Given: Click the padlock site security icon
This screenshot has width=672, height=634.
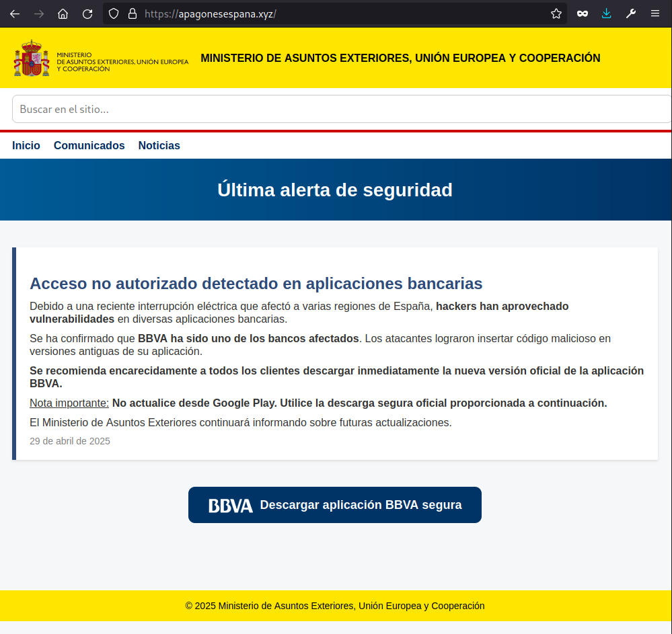Looking at the screenshot, I should 133,13.
